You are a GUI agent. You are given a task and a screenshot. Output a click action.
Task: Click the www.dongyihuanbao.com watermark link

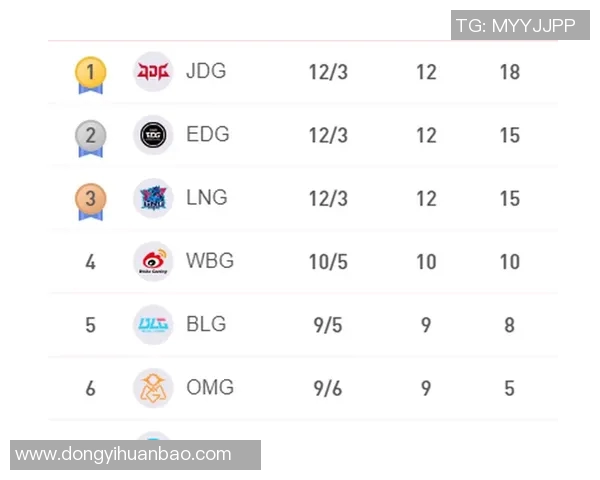click(123, 454)
